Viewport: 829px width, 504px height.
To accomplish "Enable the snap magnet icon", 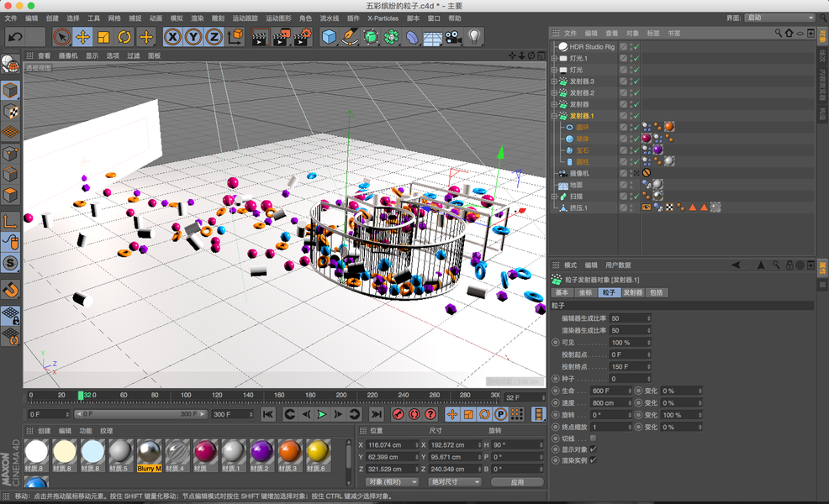I will 11,290.
